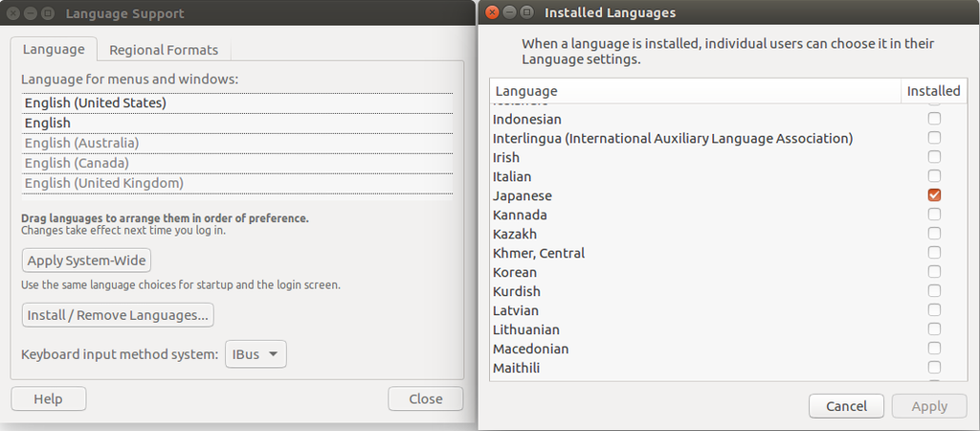
Task: Select the Khmer, Central row name
Action: click(539, 254)
